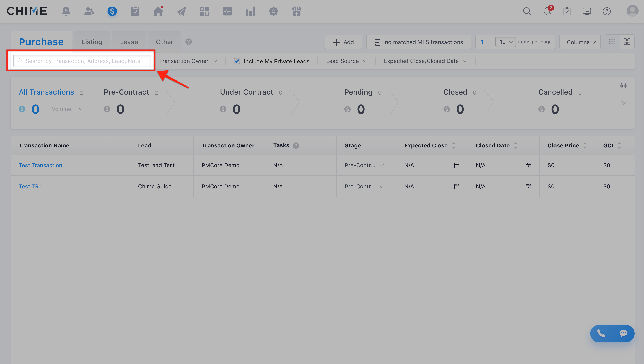Open Expected Close calendar for Test TR 1
Screen dimensions: 644x364
(457, 187)
